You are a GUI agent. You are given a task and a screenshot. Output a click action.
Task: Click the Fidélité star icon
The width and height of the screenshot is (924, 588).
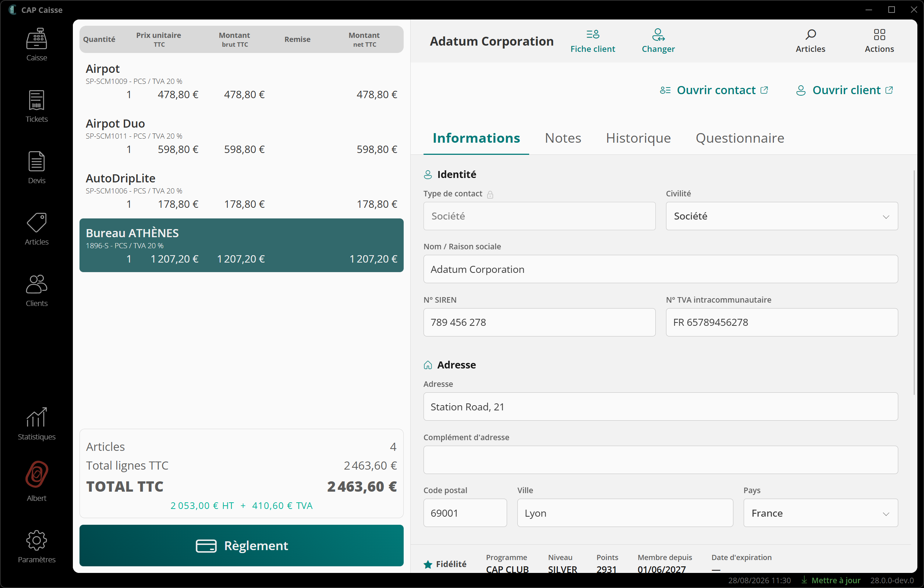coord(428,564)
